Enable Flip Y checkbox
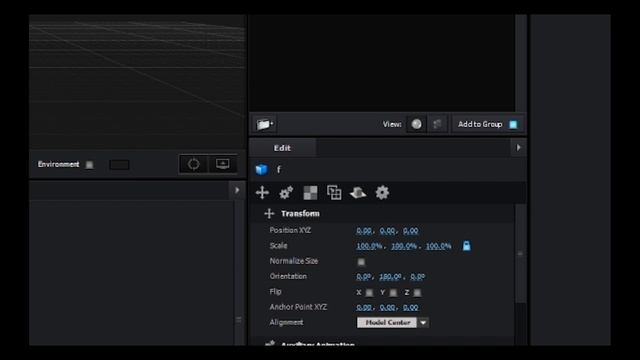Image resolution: width=640 pixels, height=360 pixels. (x=393, y=293)
